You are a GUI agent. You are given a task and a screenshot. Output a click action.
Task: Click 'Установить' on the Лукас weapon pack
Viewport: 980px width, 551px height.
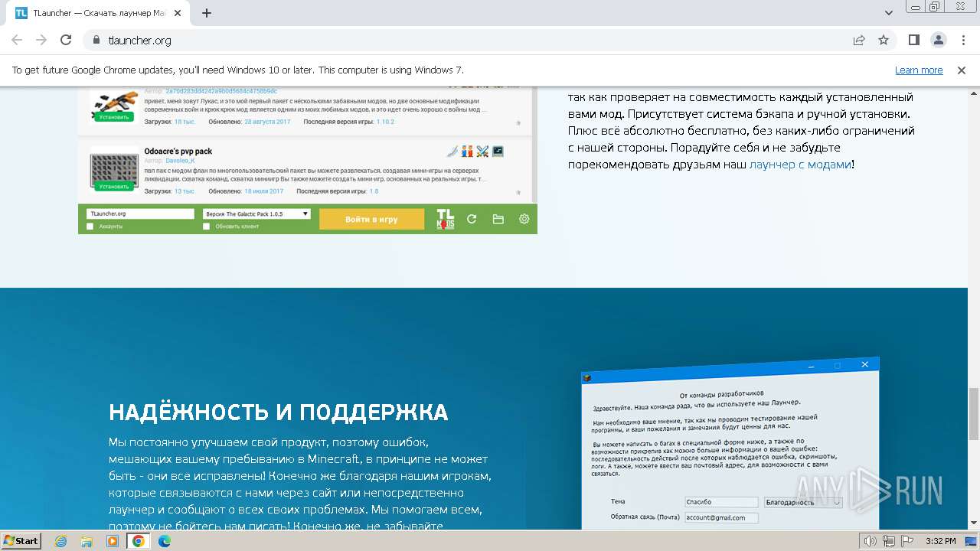114,117
